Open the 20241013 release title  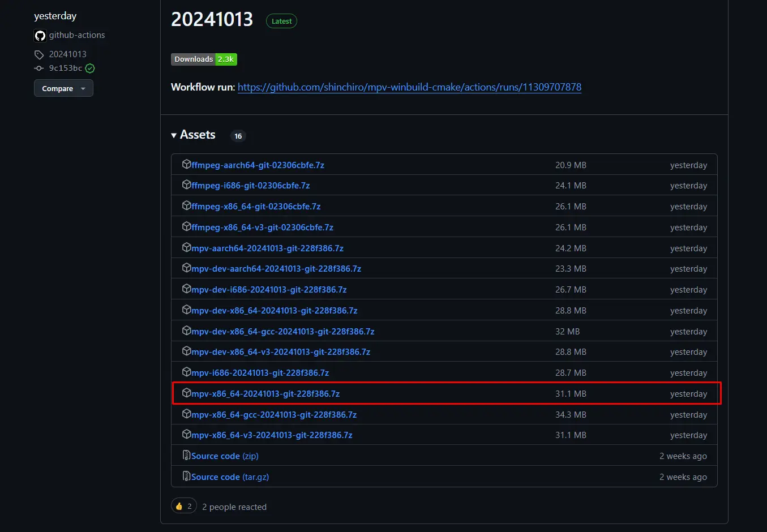[x=212, y=19]
